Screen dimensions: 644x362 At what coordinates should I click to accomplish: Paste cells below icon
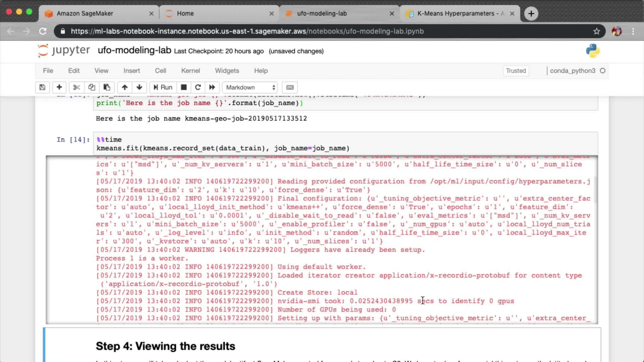[107, 87]
